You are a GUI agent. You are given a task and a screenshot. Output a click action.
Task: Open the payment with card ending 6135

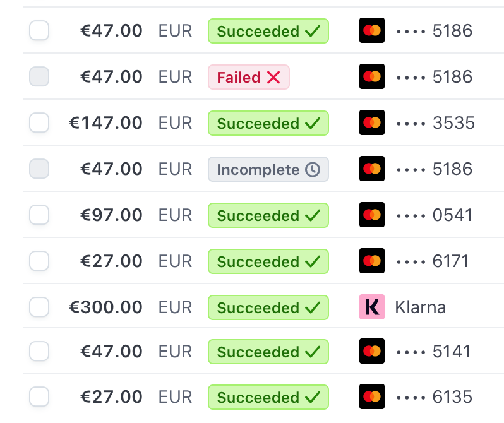coord(452,397)
